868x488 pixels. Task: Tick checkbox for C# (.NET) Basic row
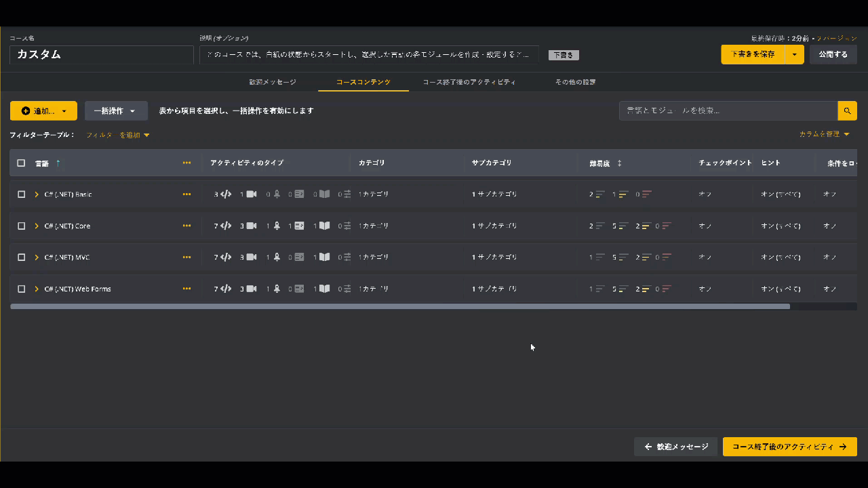click(x=21, y=195)
